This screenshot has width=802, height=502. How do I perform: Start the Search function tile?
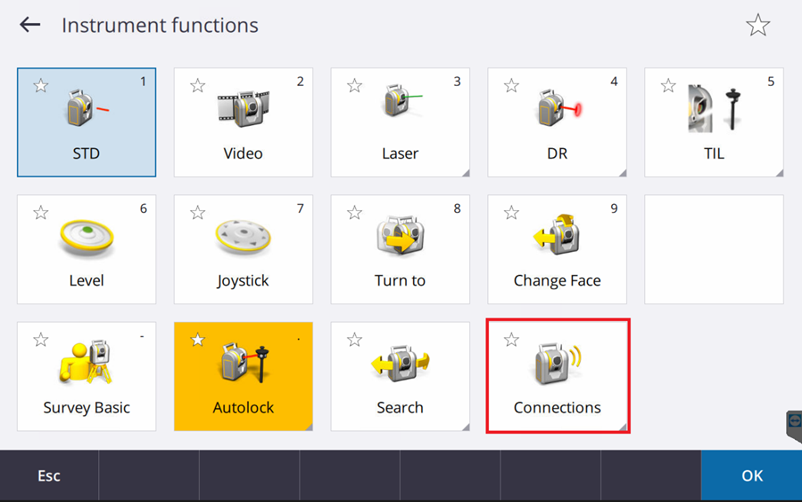pos(400,376)
